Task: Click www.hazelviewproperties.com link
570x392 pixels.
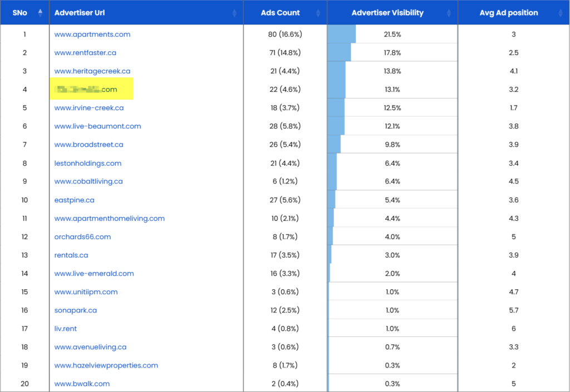Action: tap(106, 365)
